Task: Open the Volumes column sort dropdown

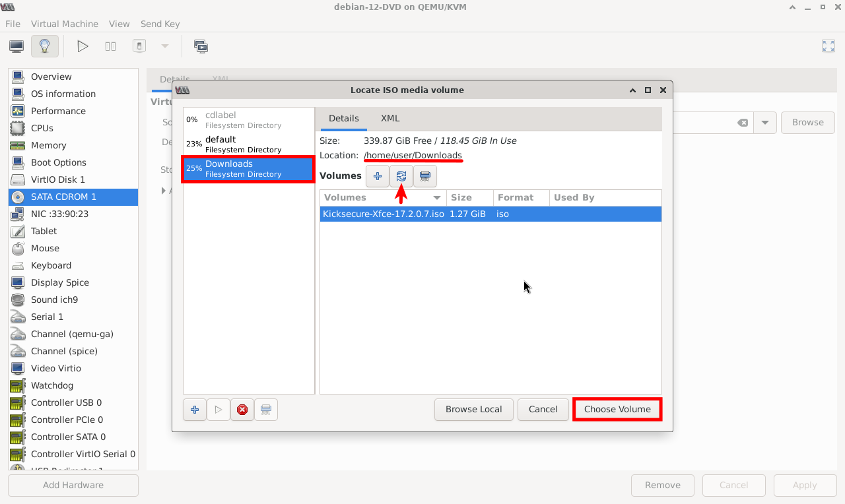Action: 437,198
